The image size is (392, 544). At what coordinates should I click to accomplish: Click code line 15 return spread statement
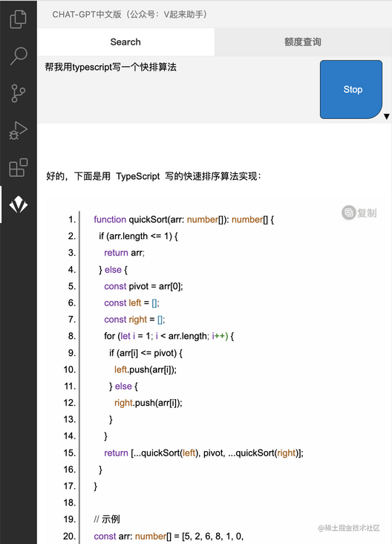(204, 453)
